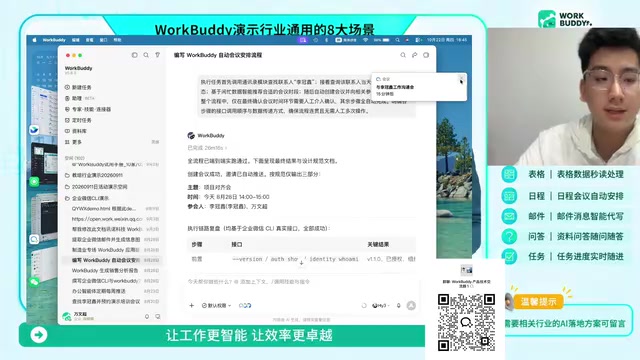Click the 关键结果 column header in table

pyautogui.click(x=378, y=244)
